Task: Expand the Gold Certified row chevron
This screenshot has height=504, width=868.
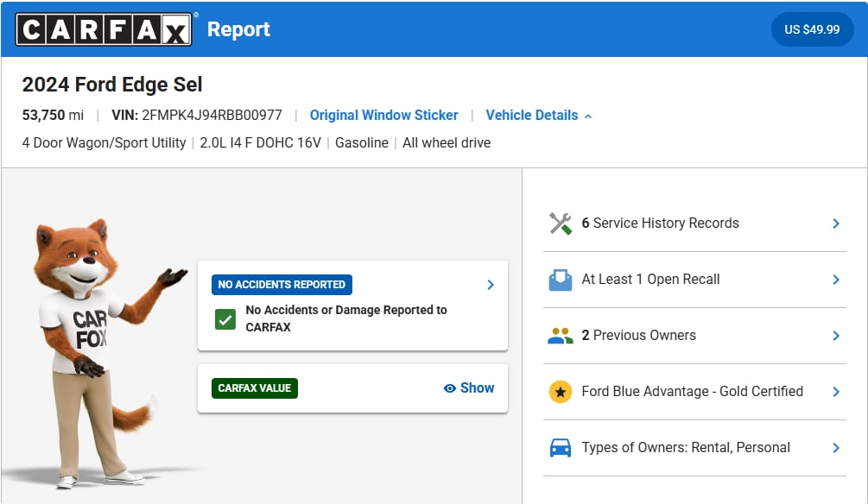Action: pos(836,392)
